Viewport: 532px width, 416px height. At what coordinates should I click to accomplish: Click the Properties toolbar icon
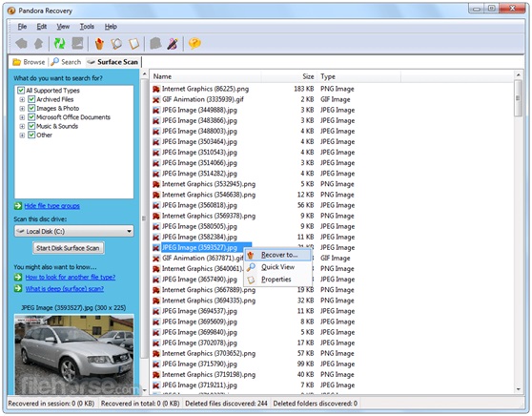coord(134,44)
